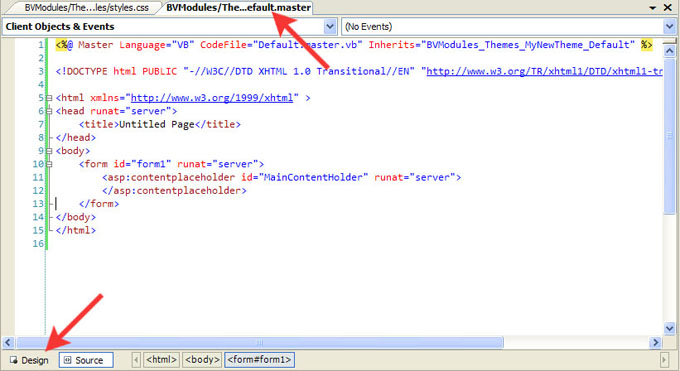Click the Master directive keyword on line 1
680x371 pixels.
pos(95,45)
